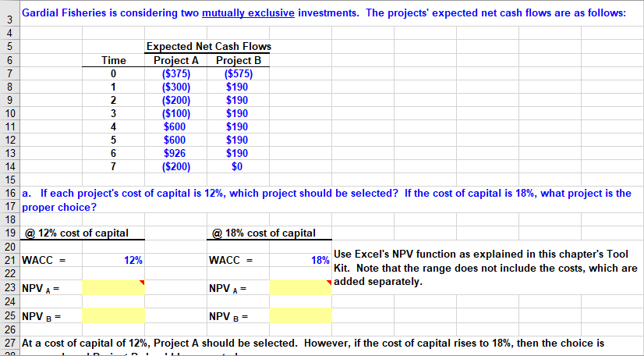Select row header 7
Viewport: 644px width, 356px height.
pyautogui.click(x=10, y=73)
